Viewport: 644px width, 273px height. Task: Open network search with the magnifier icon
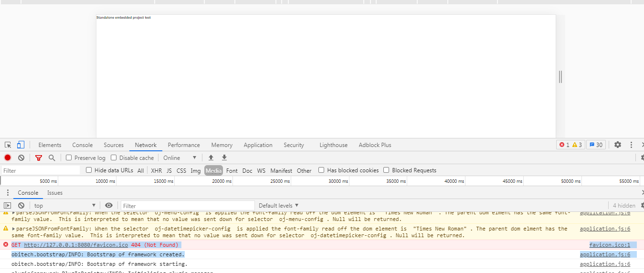click(52, 158)
